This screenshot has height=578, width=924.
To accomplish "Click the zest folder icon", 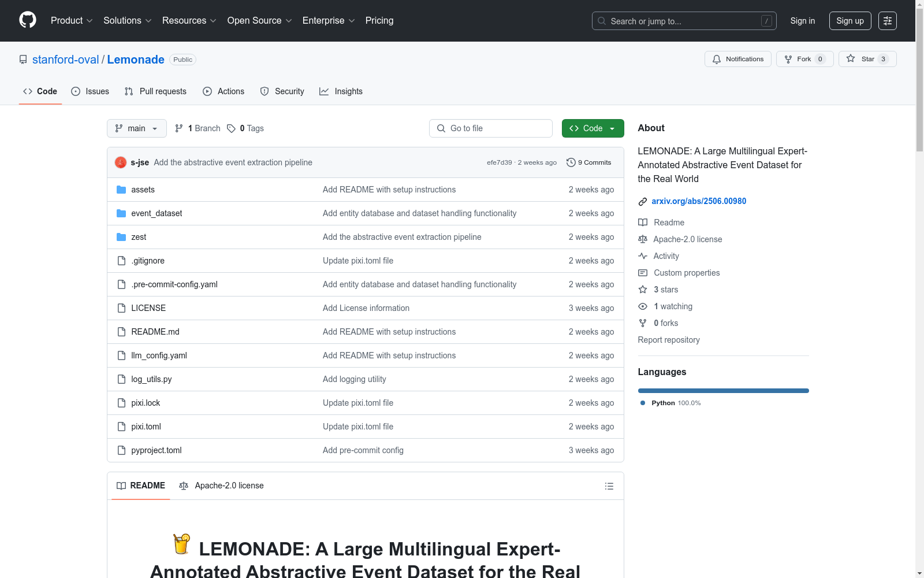I will (121, 237).
